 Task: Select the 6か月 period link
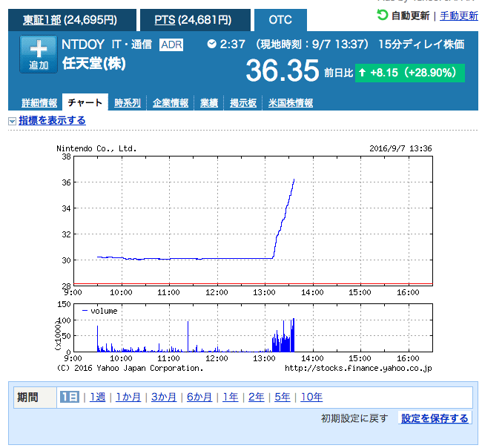(199, 397)
